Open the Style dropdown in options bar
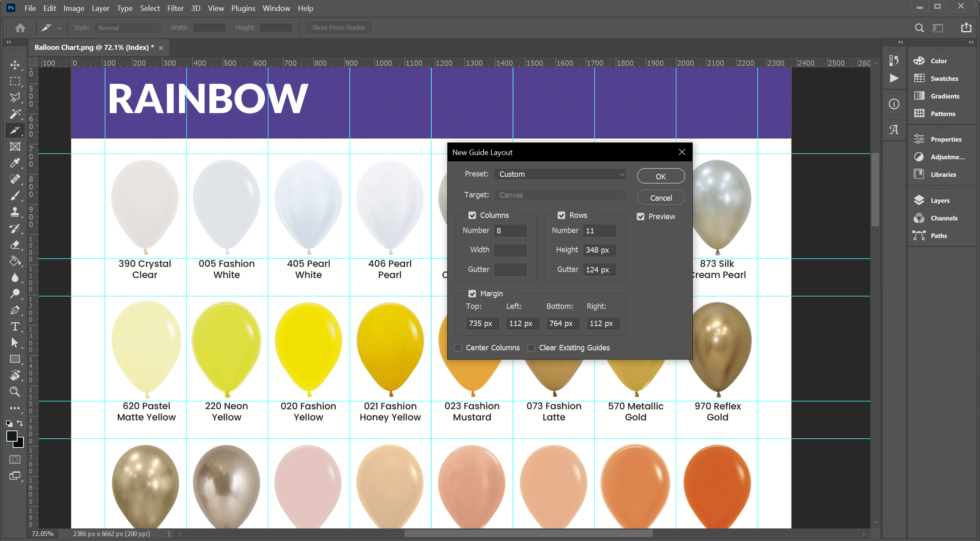Image resolution: width=980 pixels, height=541 pixels. coord(127,28)
